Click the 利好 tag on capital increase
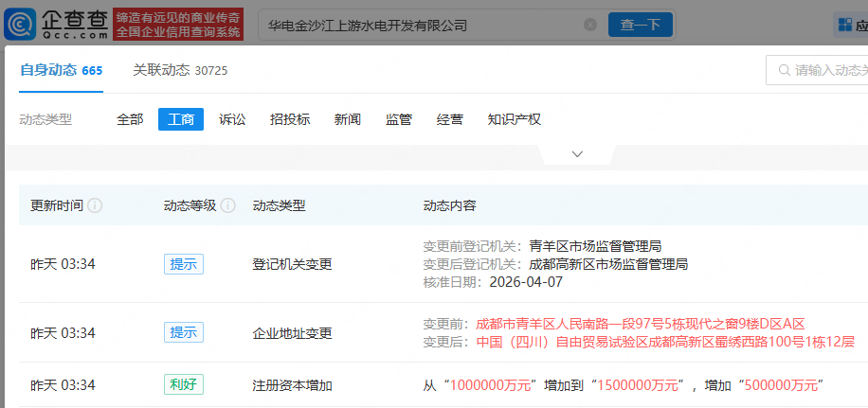The height and width of the screenshot is (408, 868). point(183,385)
